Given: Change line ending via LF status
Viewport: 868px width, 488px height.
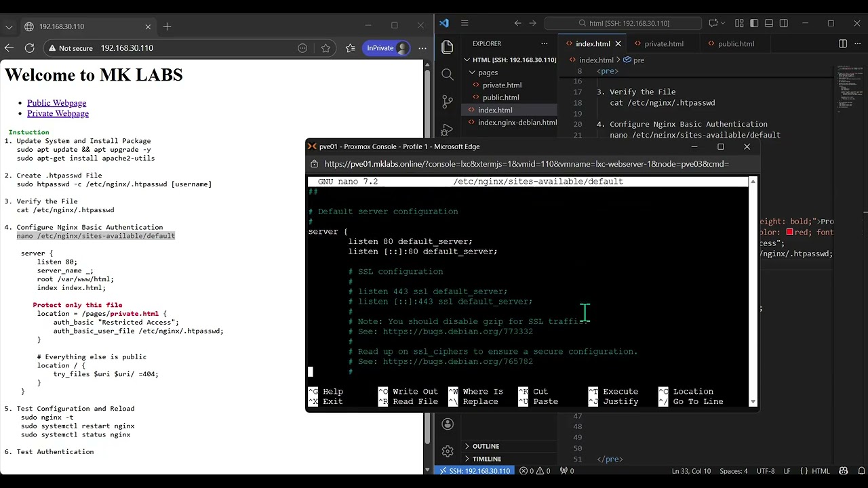Looking at the screenshot, I should [x=787, y=471].
